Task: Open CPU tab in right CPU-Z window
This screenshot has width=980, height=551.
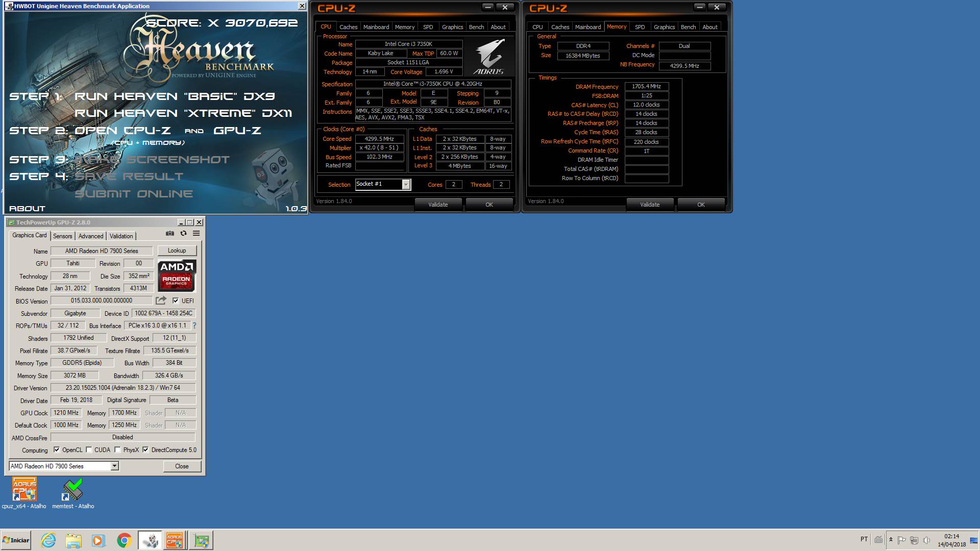Action: pos(538,27)
